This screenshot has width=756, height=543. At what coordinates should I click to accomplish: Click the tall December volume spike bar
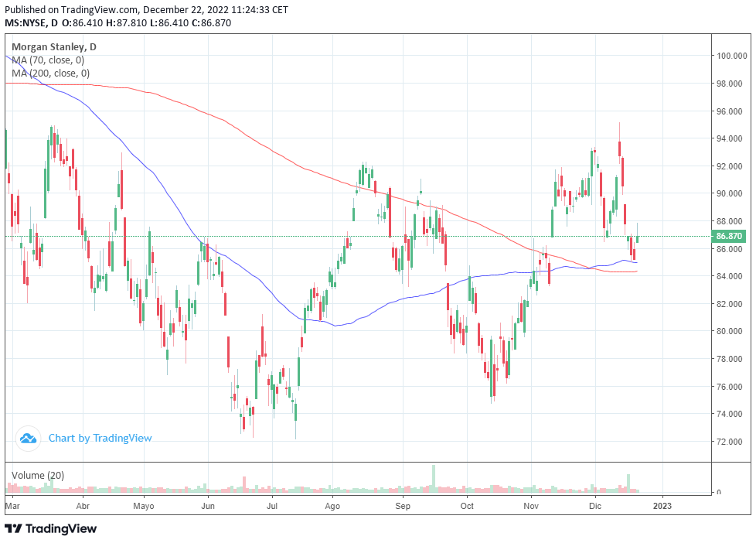628,483
